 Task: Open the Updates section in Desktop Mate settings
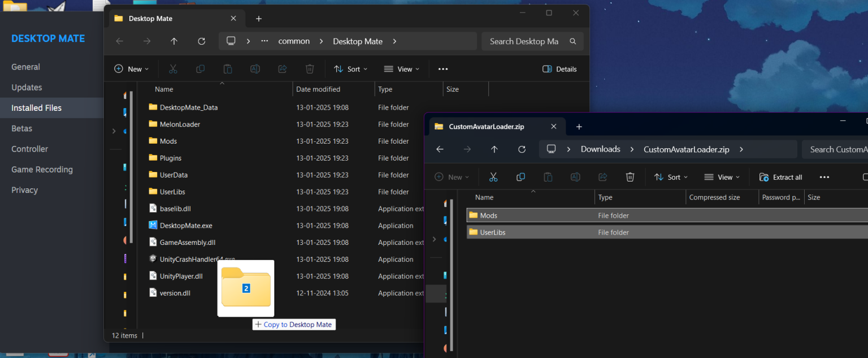(26, 87)
